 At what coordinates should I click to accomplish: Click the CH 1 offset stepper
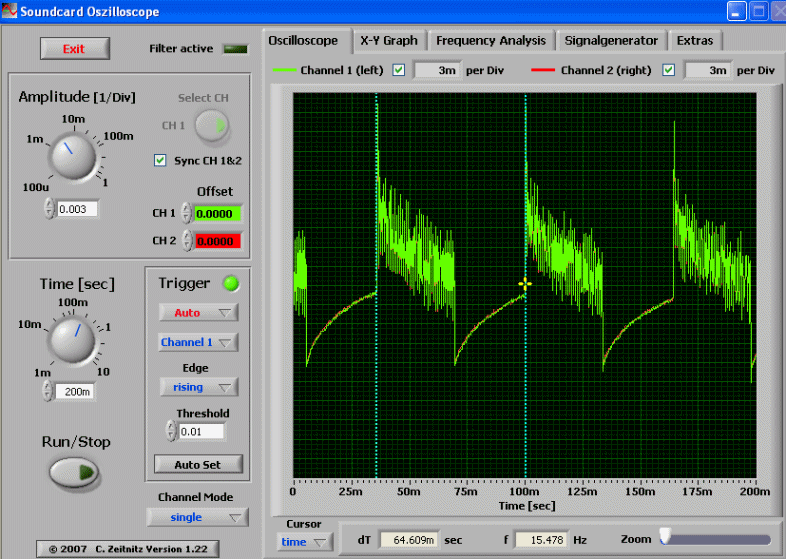[x=186, y=214]
